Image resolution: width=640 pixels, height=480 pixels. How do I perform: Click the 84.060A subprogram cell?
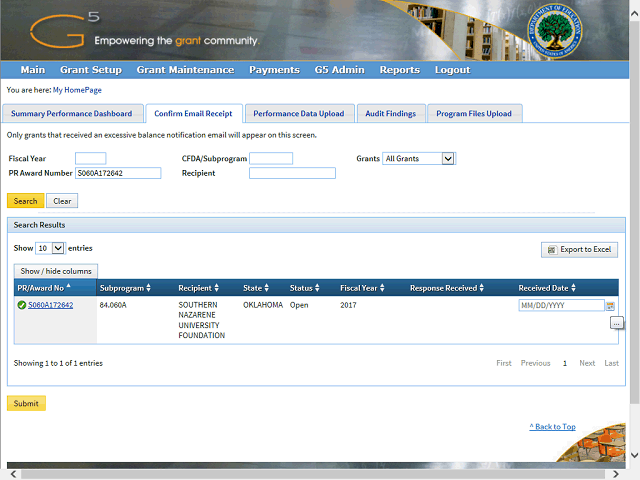[113, 305]
